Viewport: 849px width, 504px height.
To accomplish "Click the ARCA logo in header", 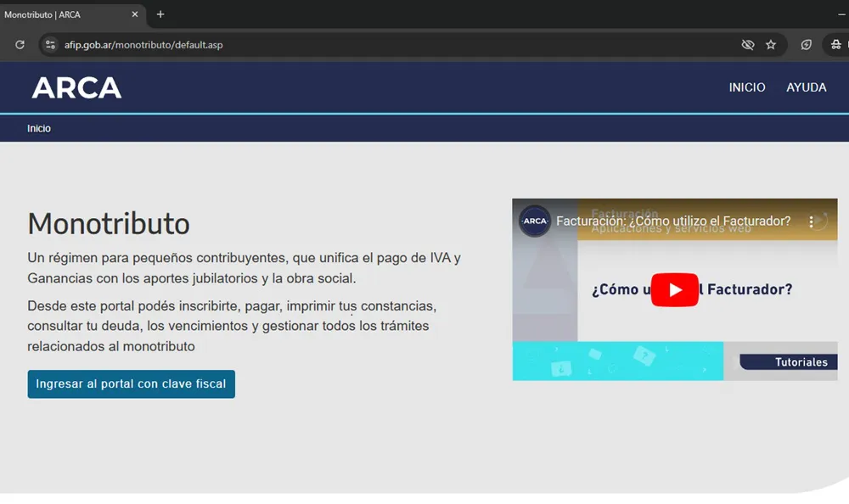I will 76,87.
